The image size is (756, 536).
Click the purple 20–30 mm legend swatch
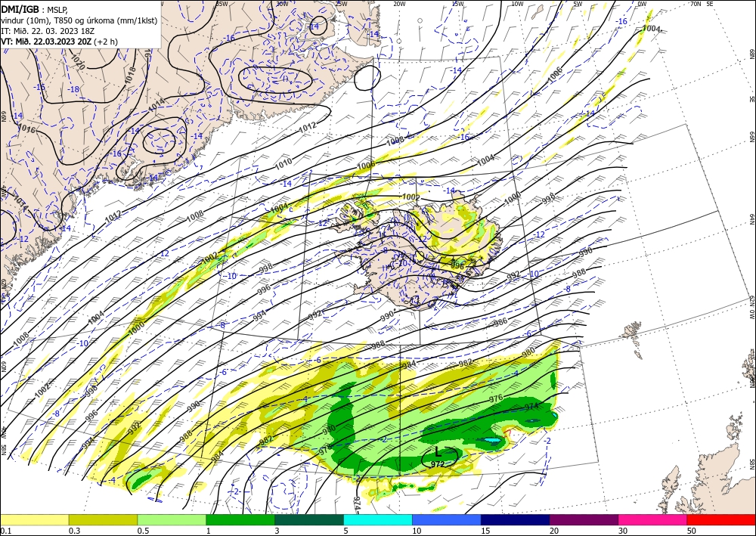584,519
